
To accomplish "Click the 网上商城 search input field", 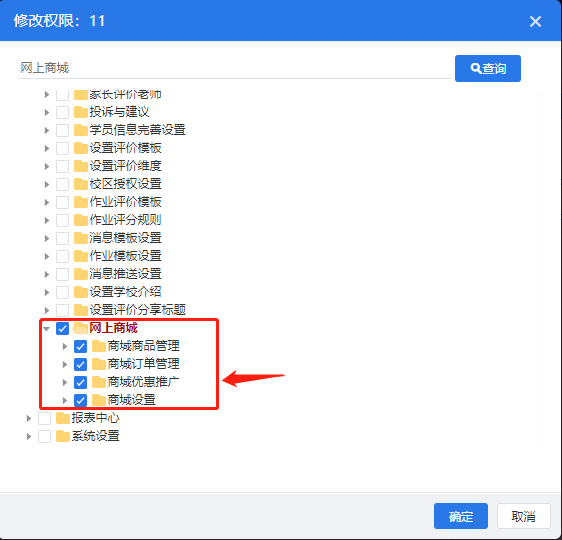I will [235, 68].
